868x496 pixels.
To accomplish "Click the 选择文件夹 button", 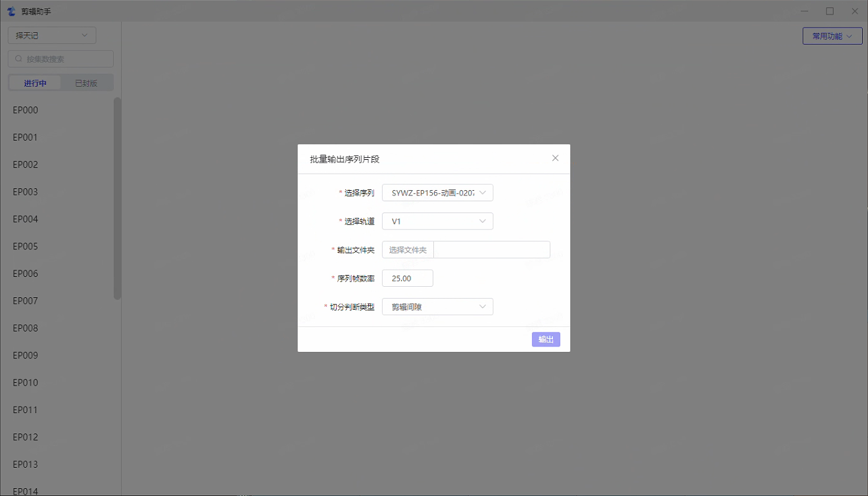I will 408,250.
